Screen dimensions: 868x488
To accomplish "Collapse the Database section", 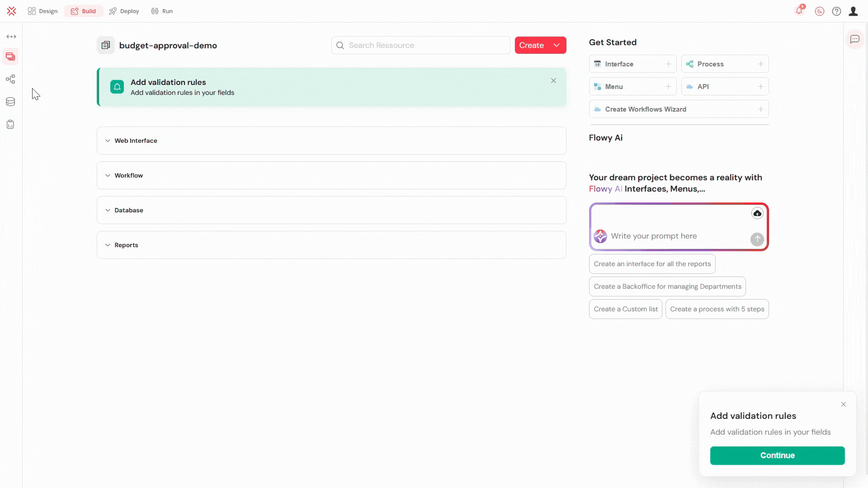I will [107, 210].
